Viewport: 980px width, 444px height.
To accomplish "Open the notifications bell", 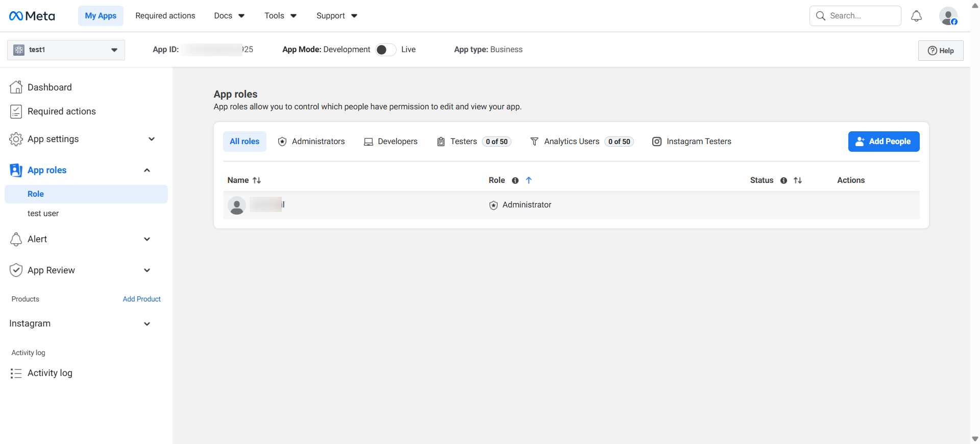I will [x=916, y=16].
